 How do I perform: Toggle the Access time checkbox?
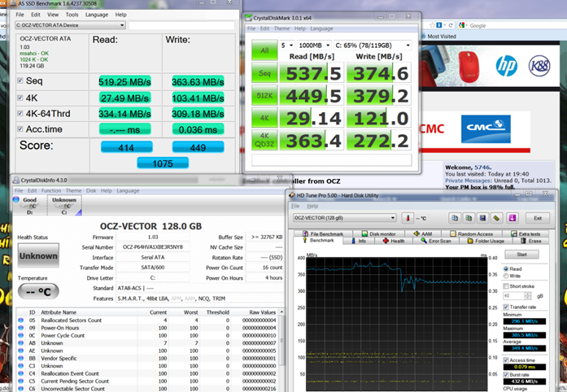pyautogui.click(x=506, y=360)
